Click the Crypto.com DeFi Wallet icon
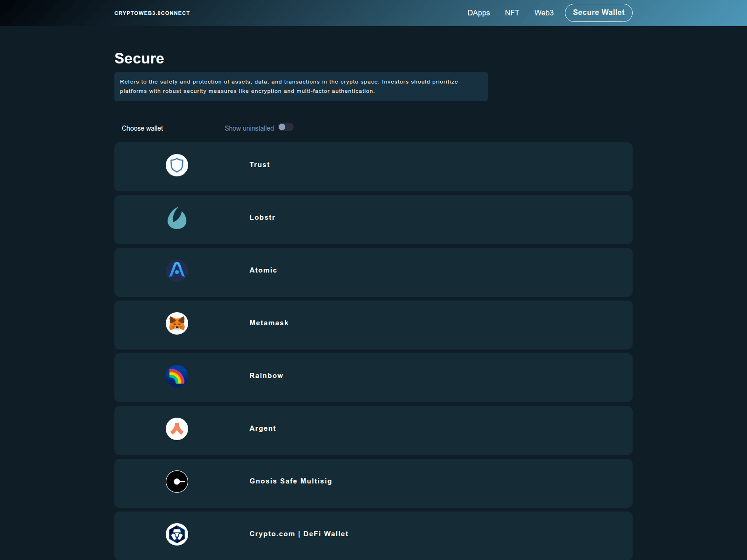 tap(177, 534)
